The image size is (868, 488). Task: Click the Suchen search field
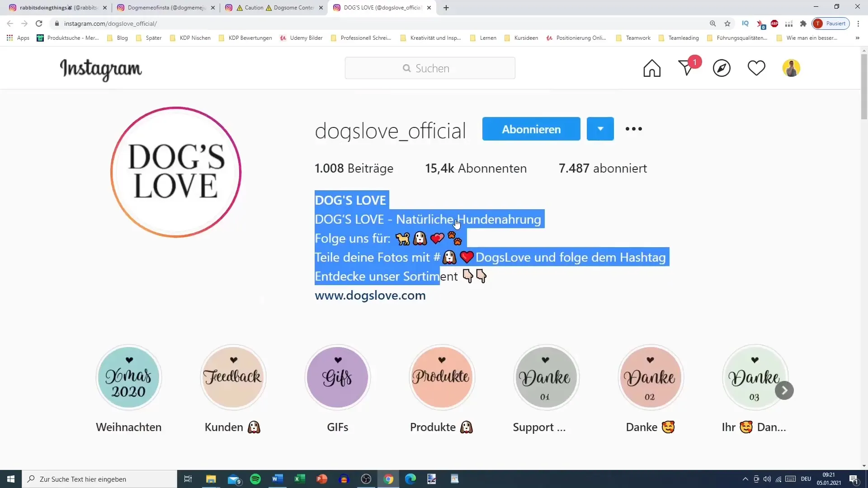pos(430,68)
